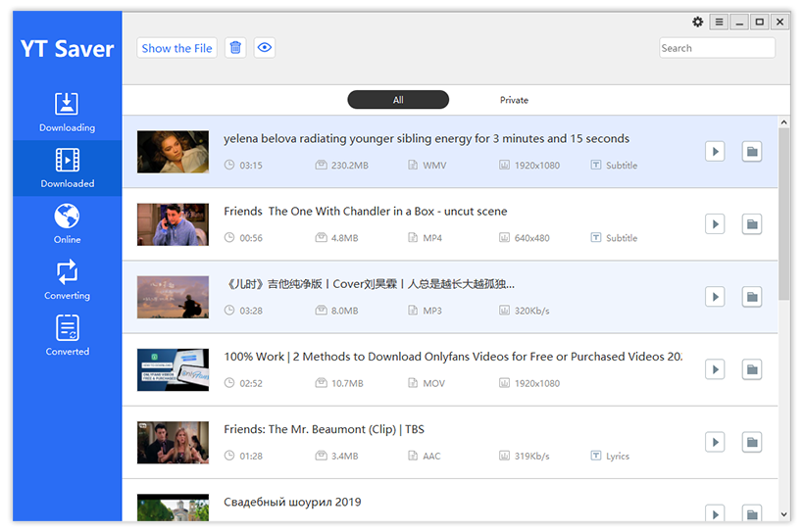Open folder for Mr. Beaumont clip
804x532 pixels.
(x=752, y=442)
